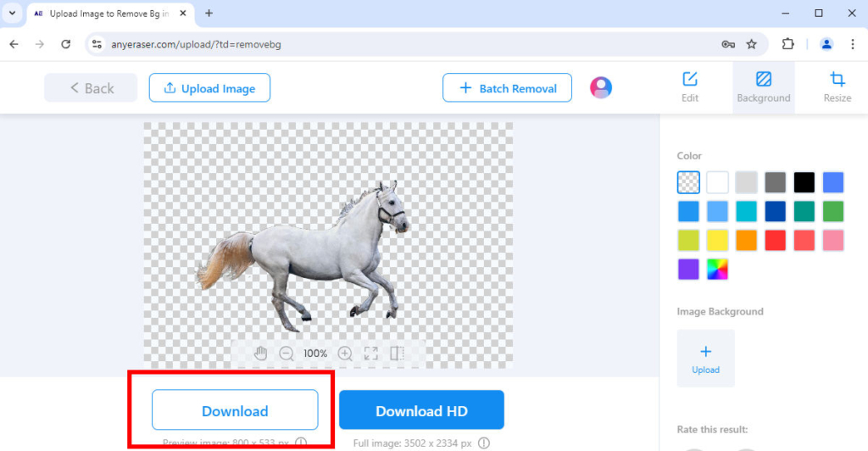Start a Batch Removal

tap(507, 87)
